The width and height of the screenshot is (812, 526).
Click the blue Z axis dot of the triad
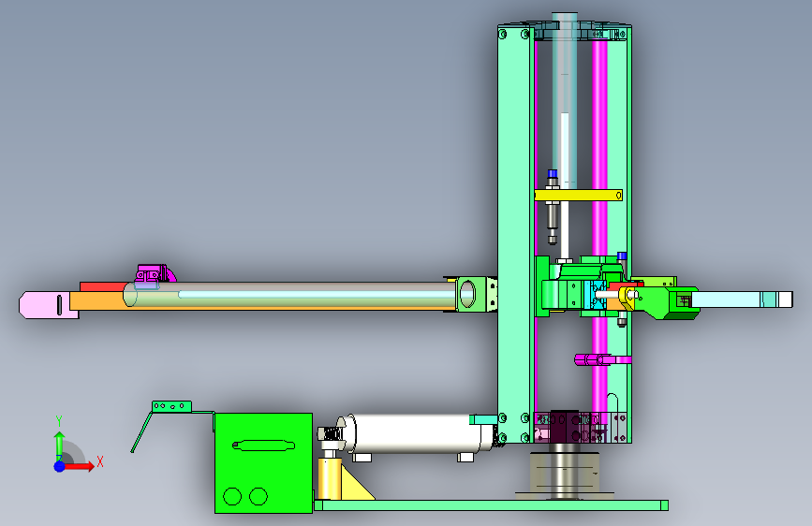pyautogui.click(x=60, y=466)
